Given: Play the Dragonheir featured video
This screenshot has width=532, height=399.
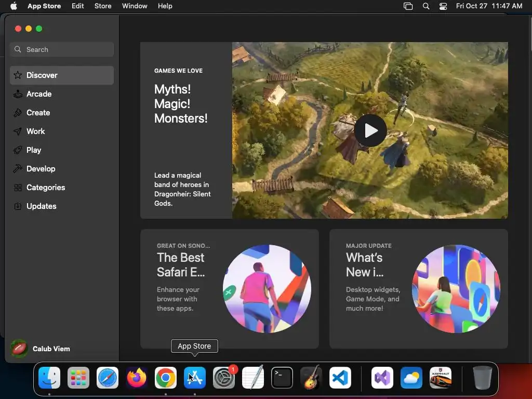Looking at the screenshot, I should [x=370, y=130].
